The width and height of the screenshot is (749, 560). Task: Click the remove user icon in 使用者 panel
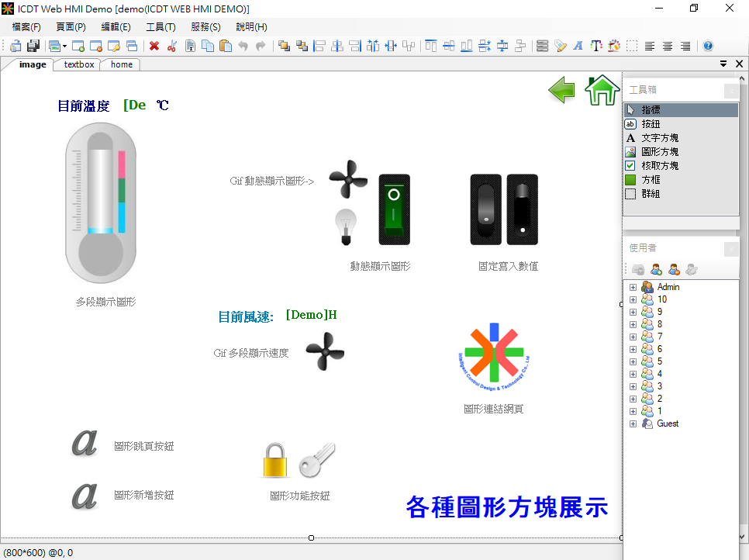tap(674, 270)
